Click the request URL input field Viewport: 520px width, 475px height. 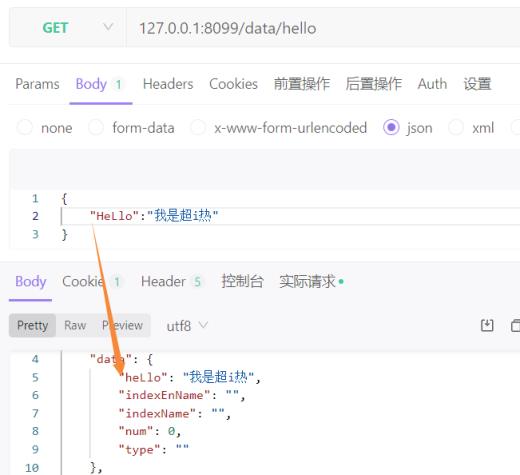pos(323,28)
